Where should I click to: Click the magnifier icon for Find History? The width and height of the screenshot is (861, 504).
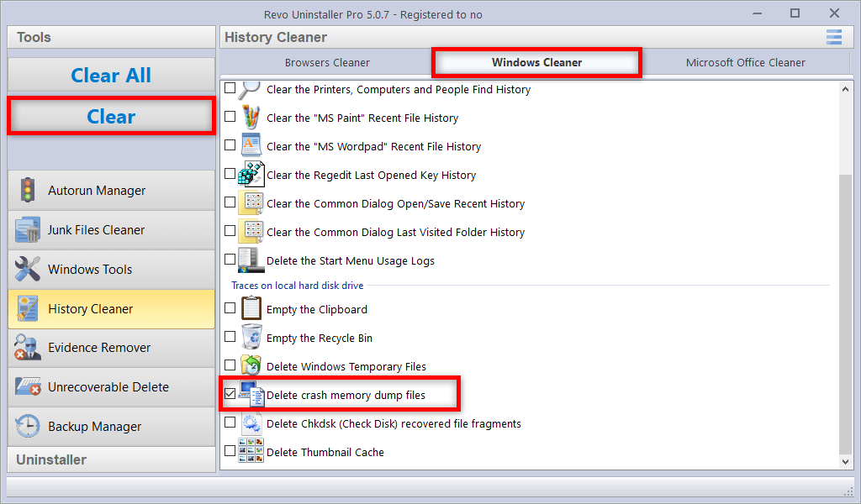(x=251, y=89)
